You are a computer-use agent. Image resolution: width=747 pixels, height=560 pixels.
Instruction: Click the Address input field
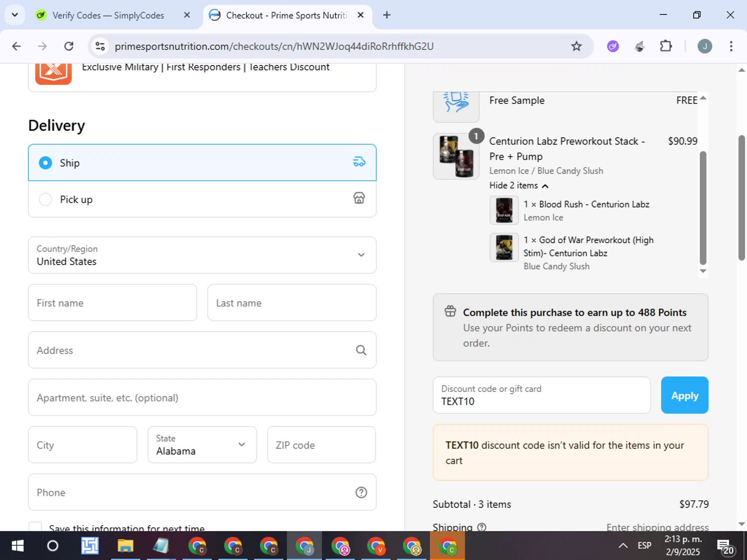tap(202, 350)
